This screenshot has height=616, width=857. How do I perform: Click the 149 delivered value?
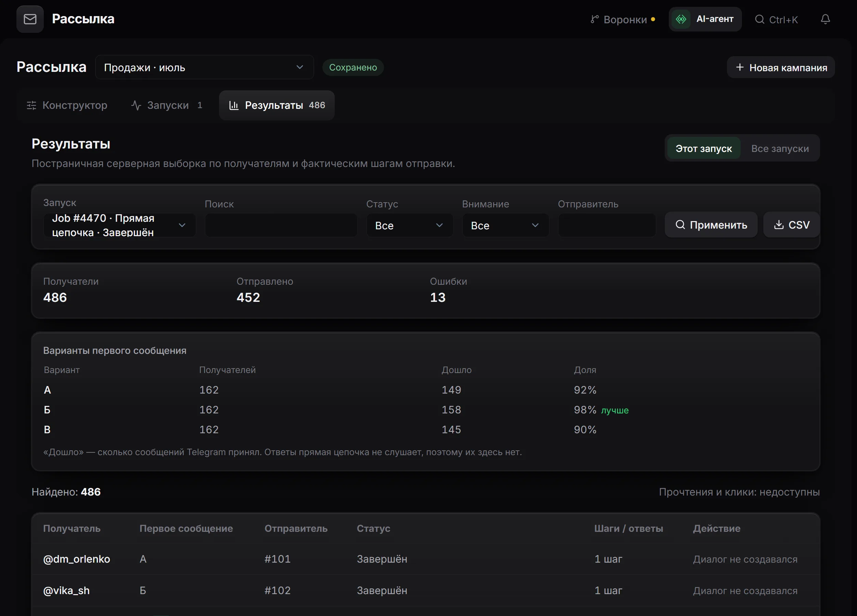pos(451,390)
